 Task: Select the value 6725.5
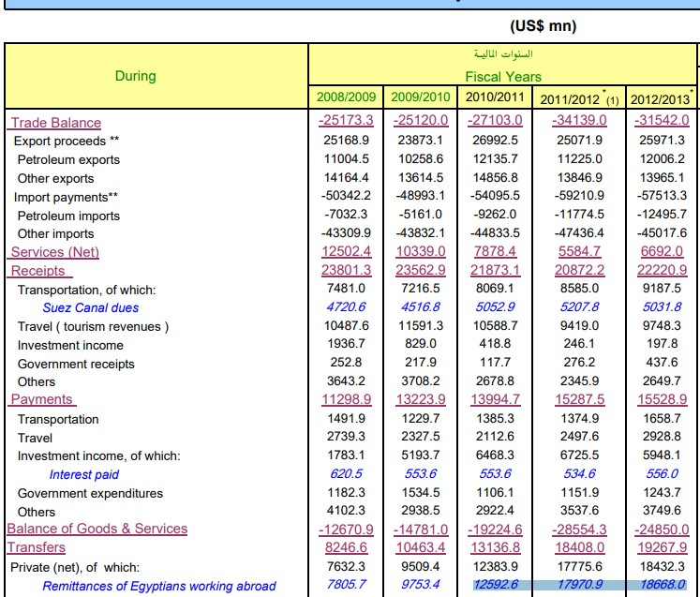click(x=579, y=455)
